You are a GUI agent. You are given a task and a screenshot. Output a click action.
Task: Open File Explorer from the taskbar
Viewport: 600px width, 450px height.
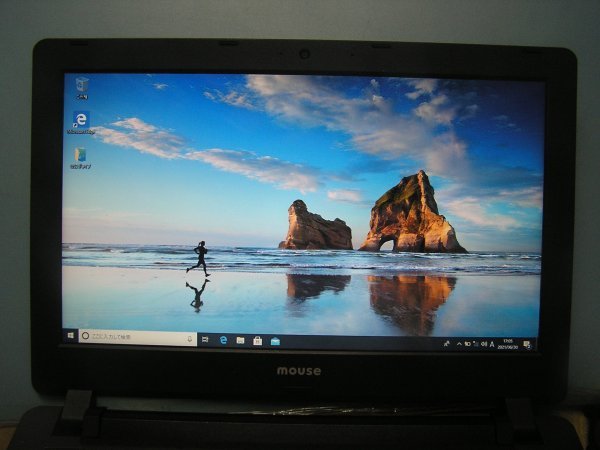(240, 340)
